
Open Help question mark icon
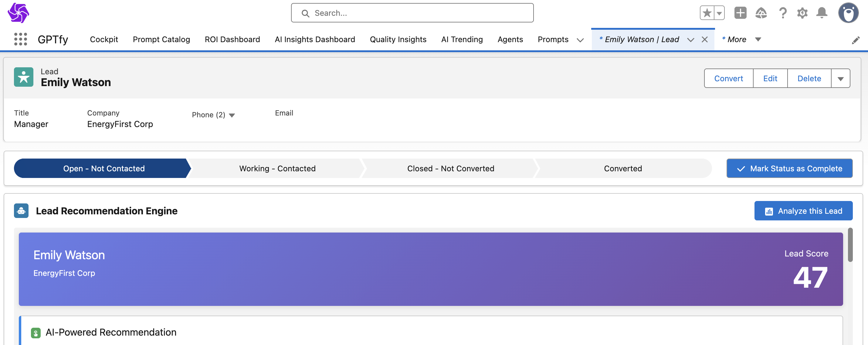[x=783, y=13]
